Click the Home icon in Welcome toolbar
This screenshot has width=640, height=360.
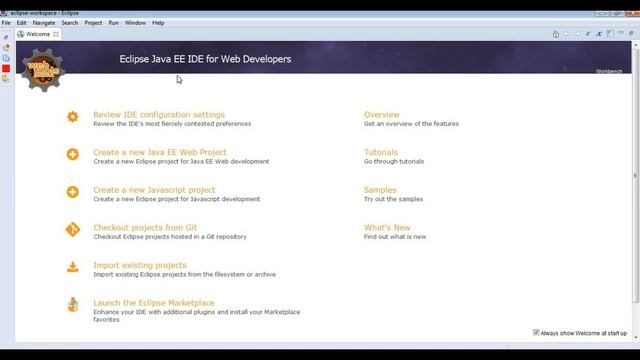tap(556, 34)
